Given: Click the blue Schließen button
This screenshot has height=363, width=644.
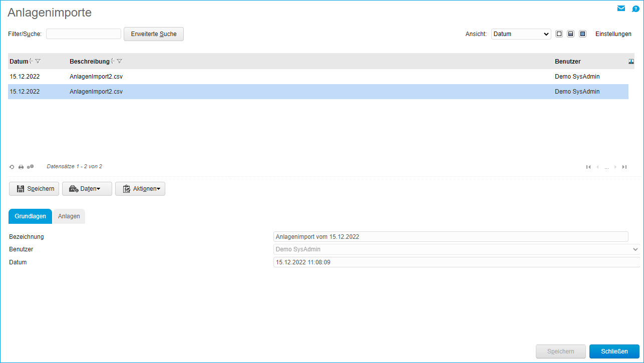Looking at the screenshot, I should [614, 351].
